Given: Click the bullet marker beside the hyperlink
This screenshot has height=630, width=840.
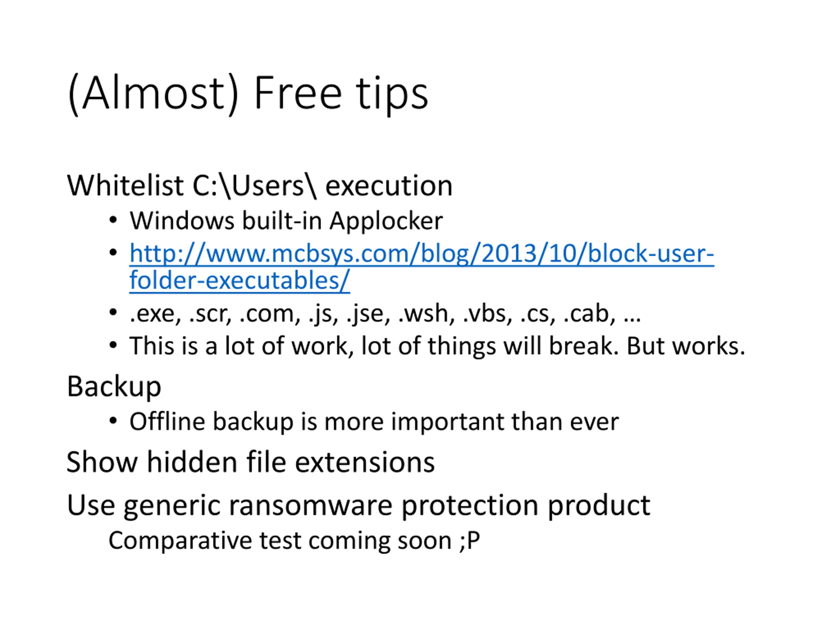Looking at the screenshot, I should 113,253.
